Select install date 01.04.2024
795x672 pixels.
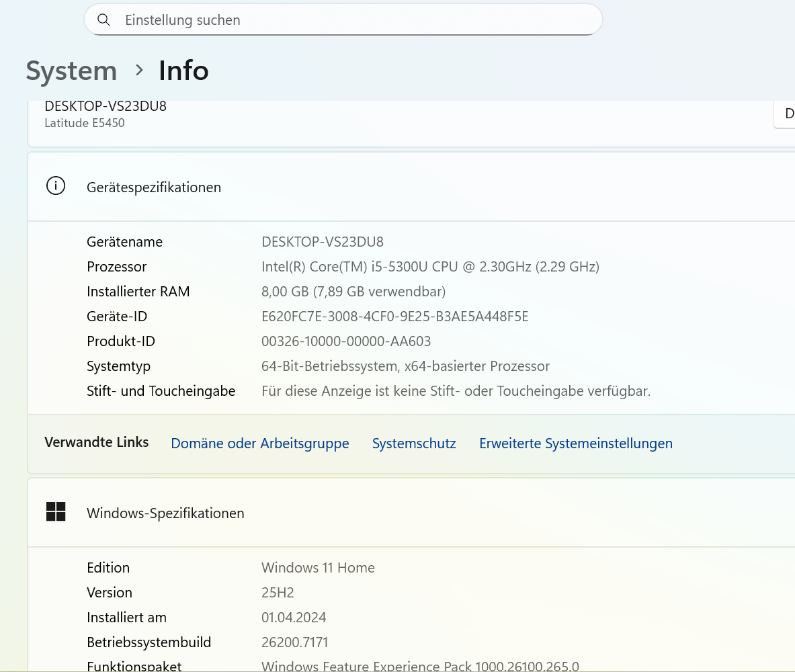click(294, 617)
